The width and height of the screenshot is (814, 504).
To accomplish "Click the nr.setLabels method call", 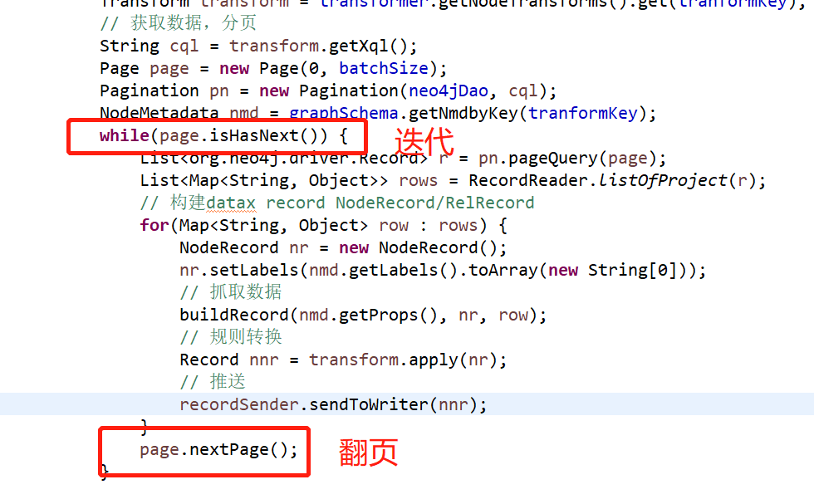I will [239, 270].
